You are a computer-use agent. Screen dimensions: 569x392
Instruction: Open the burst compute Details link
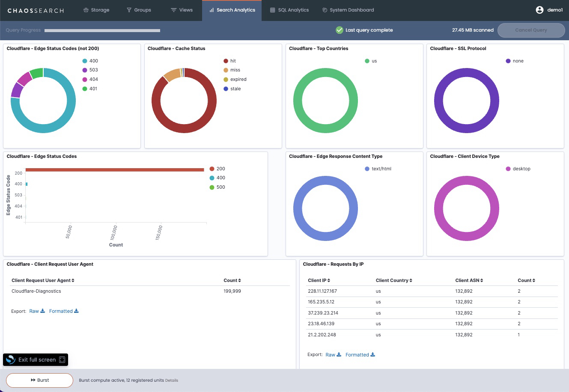tap(172, 380)
